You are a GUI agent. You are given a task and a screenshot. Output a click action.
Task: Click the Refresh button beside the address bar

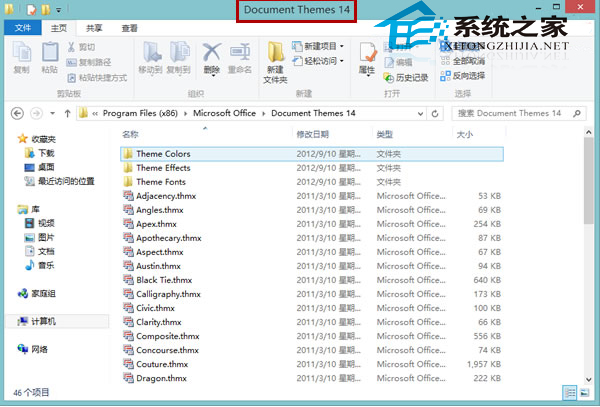tap(435, 114)
